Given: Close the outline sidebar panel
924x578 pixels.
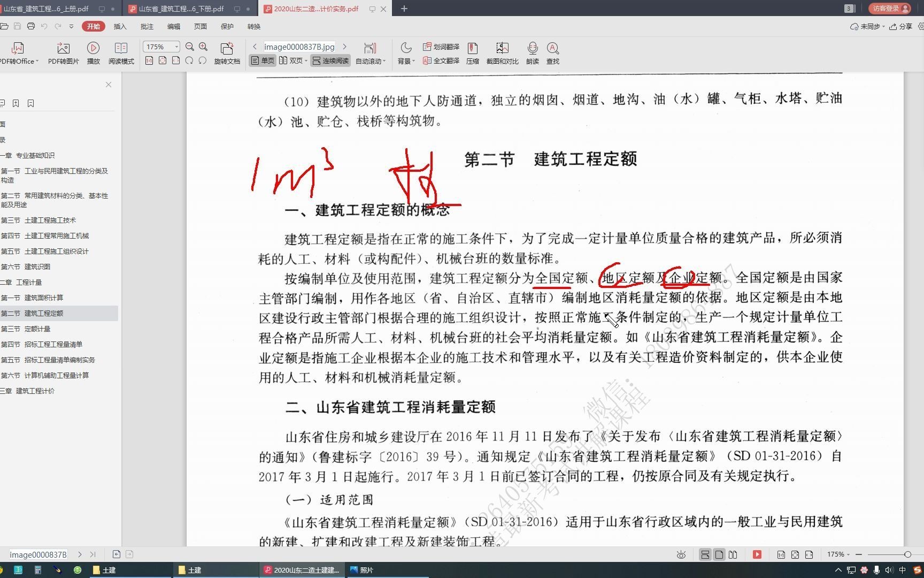Looking at the screenshot, I should tap(109, 85).
